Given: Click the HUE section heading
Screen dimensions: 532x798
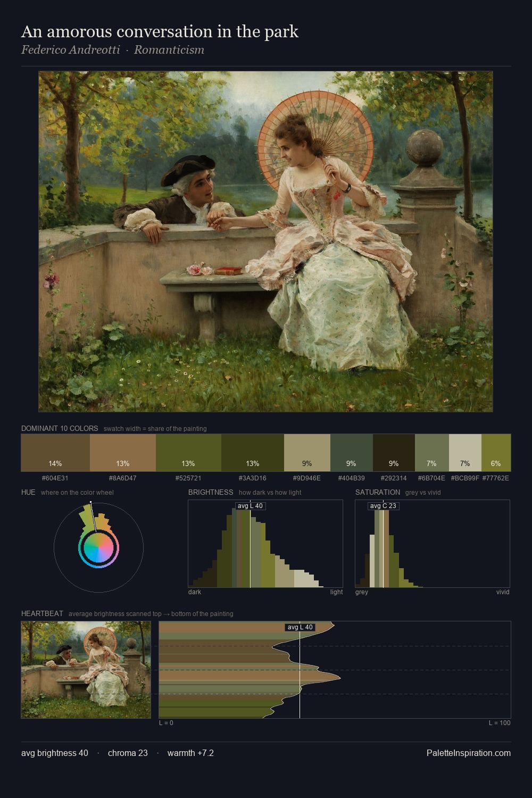Looking at the screenshot, I should 28,492.
